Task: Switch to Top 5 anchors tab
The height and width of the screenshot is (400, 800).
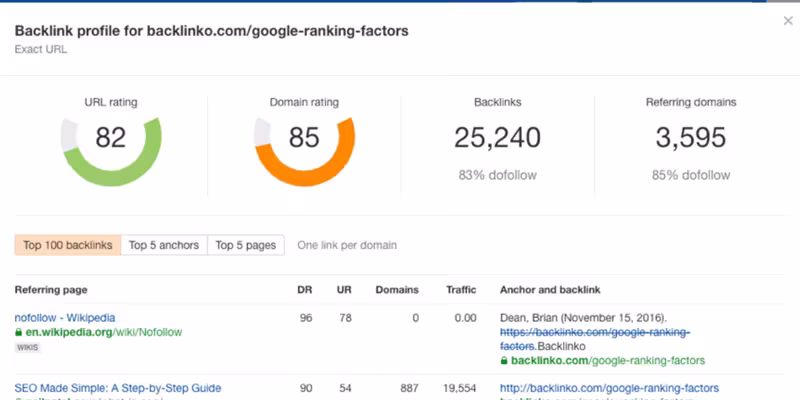Action: (x=164, y=245)
